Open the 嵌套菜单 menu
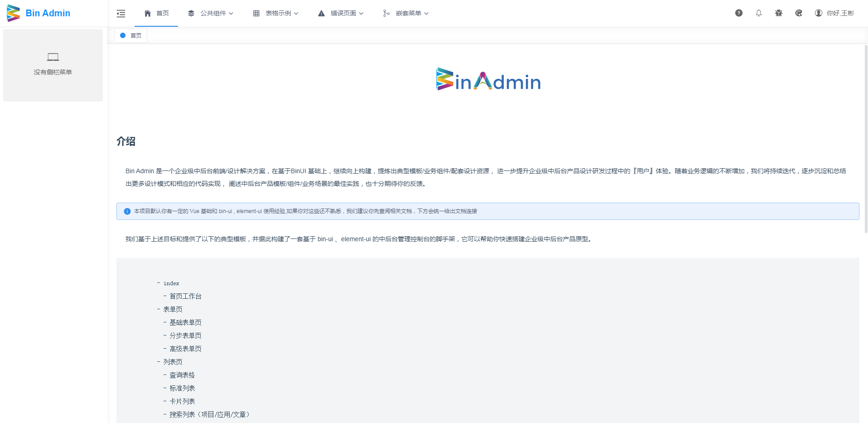The width and height of the screenshot is (868, 423). [x=406, y=13]
